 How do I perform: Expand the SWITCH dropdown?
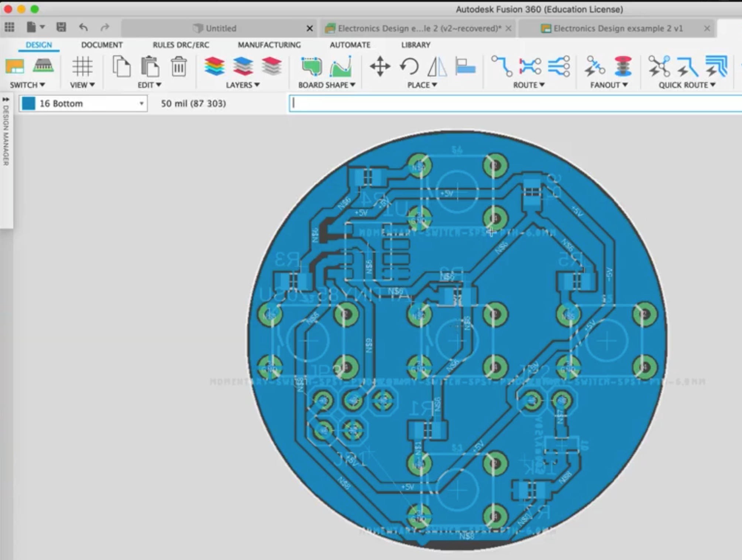(x=27, y=85)
